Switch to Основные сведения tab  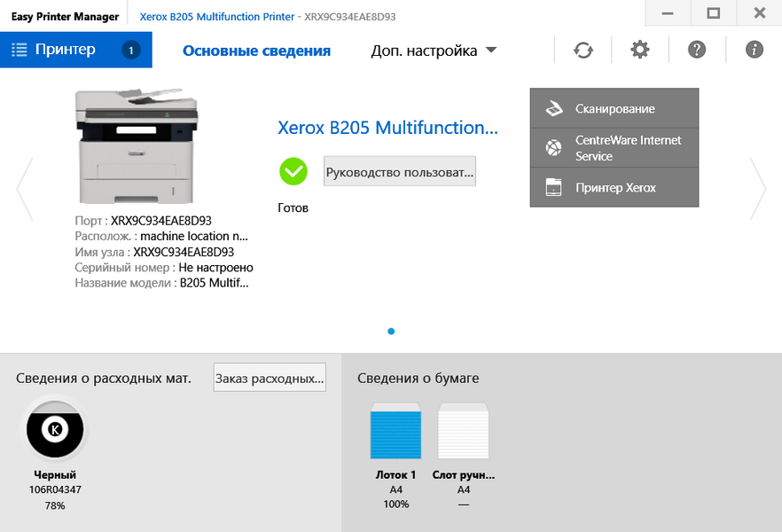pos(256,51)
